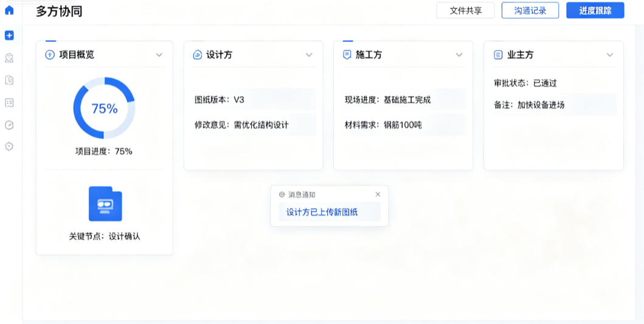Image resolution: width=644 pixels, height=324 pixels.
Task: Collapse the 业主方 card chevron
Action: click(x=610, y=55)
